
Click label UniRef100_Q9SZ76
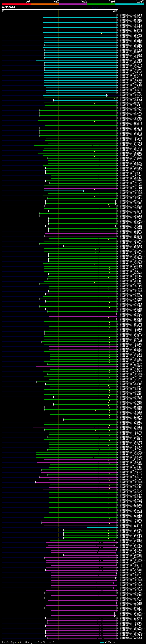131,128
